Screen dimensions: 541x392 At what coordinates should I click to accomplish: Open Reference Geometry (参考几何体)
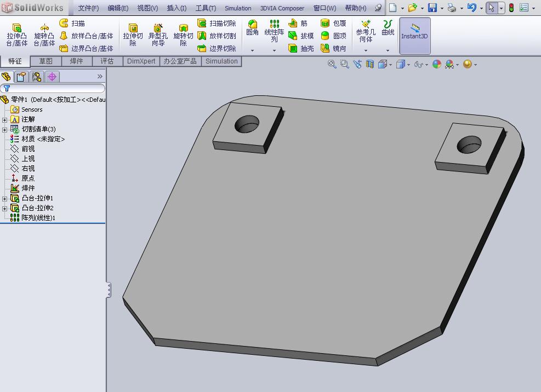click(x=366, y=31)
